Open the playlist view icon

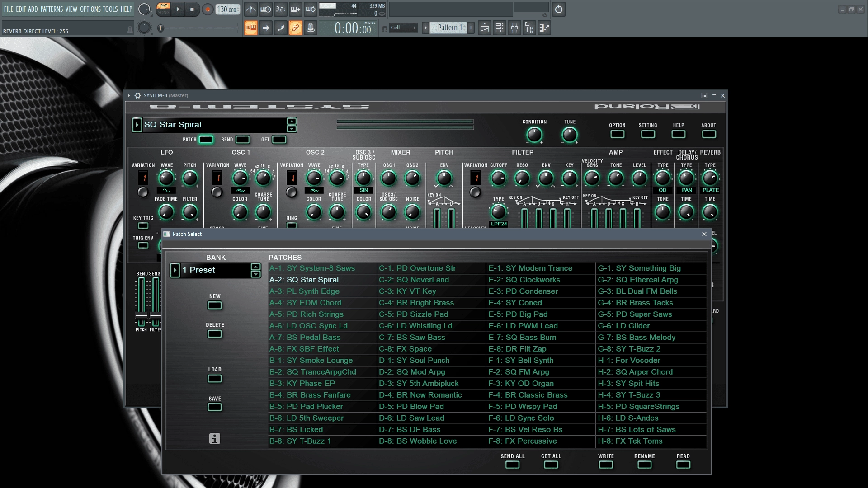coord(485,28)
